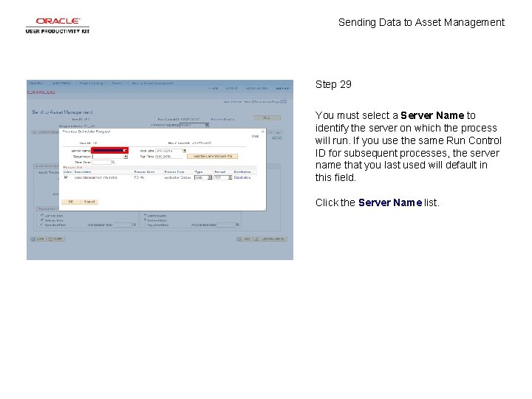The width and height of the screenshot is (532, 399).
Task: Click the Help link in the dialog
Action: pos(255,136)
